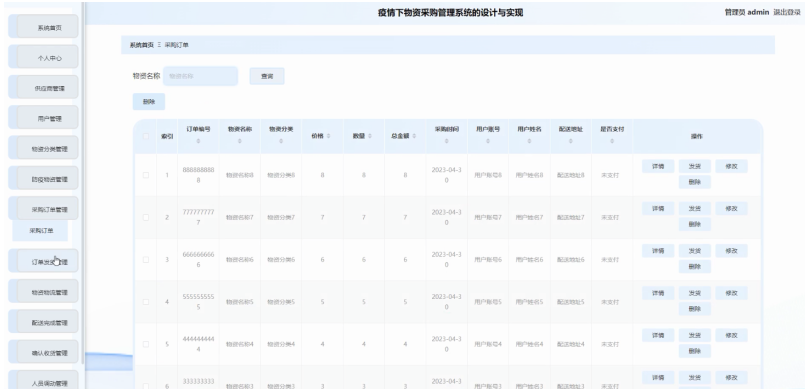Sort table by 采购时间 column arrows

(447, 141)
